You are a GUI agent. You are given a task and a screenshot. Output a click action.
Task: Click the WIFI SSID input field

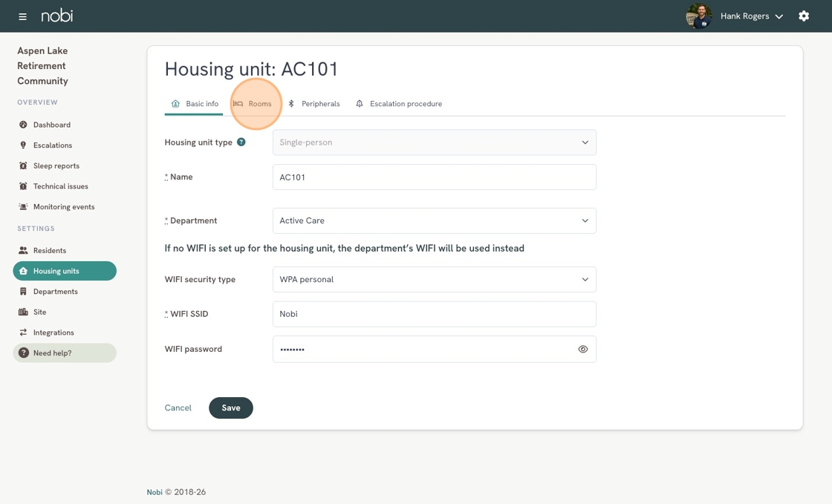434,314
